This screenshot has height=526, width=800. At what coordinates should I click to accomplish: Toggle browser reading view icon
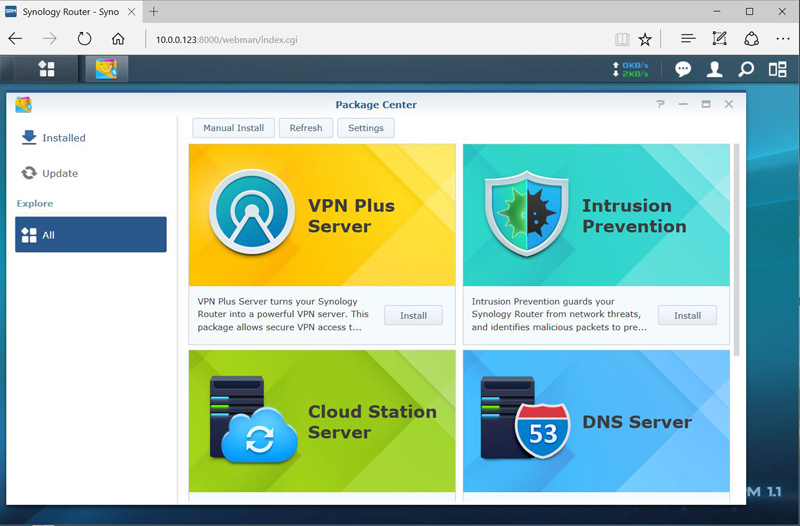[622, 39]
